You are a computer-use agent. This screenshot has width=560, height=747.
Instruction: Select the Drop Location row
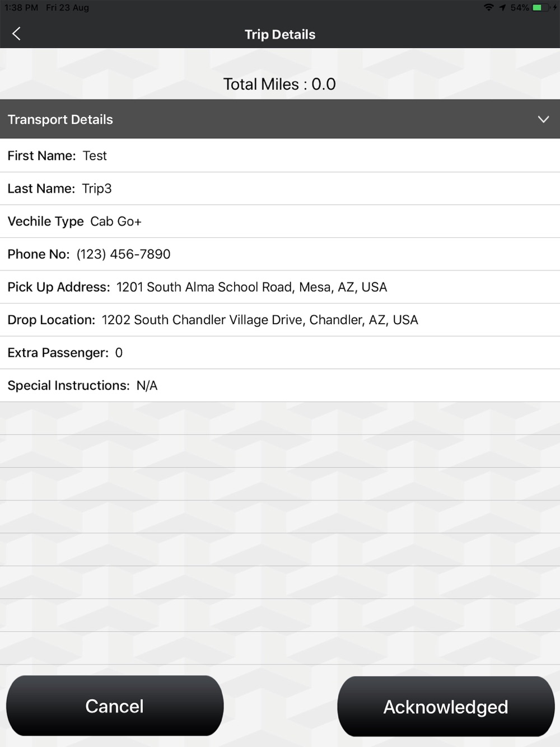[280, 320]
